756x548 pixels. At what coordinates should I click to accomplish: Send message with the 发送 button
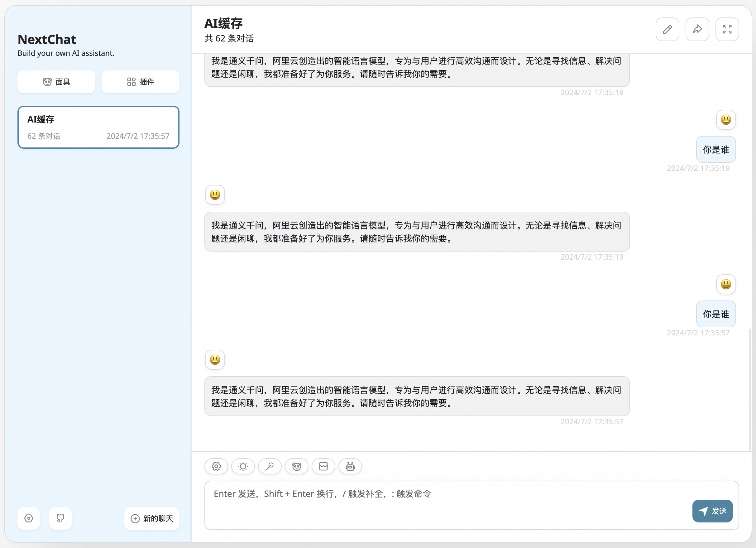point(712,511)
